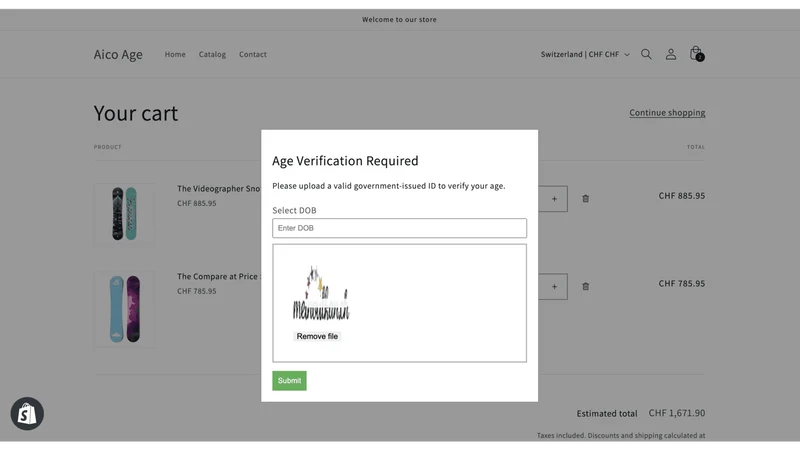Delete The Compare at Price snowboard
This screenshot has height=450, width=800.
pyautogui.click(x=585, y=286)
